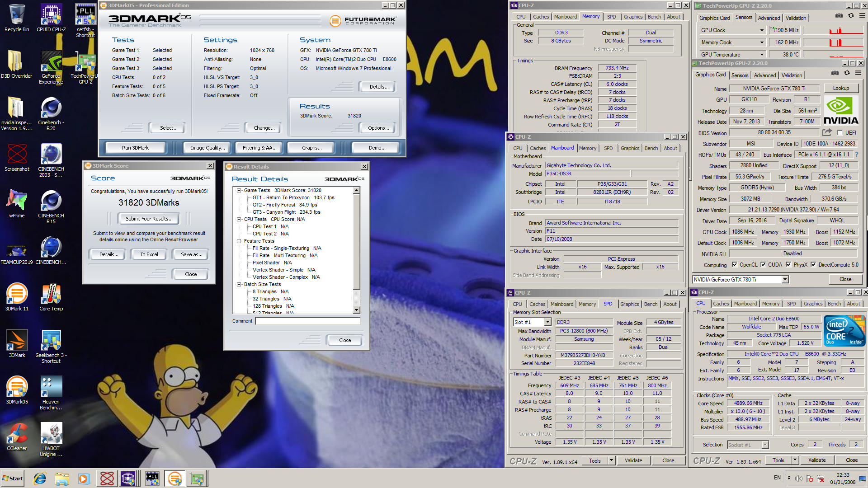
Task: Open the NVIDIA GeForce GTX 780 Ti selector dropdown
Action: click(785, 280)
